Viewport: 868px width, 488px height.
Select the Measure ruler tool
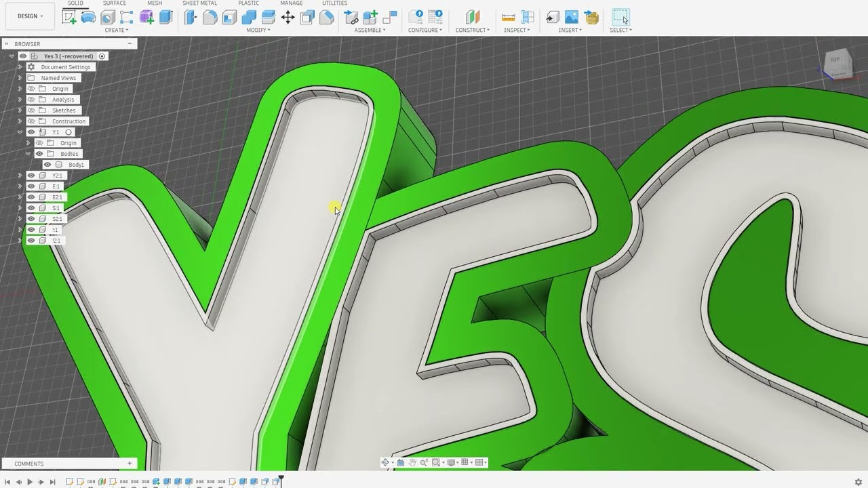point(509,17)
